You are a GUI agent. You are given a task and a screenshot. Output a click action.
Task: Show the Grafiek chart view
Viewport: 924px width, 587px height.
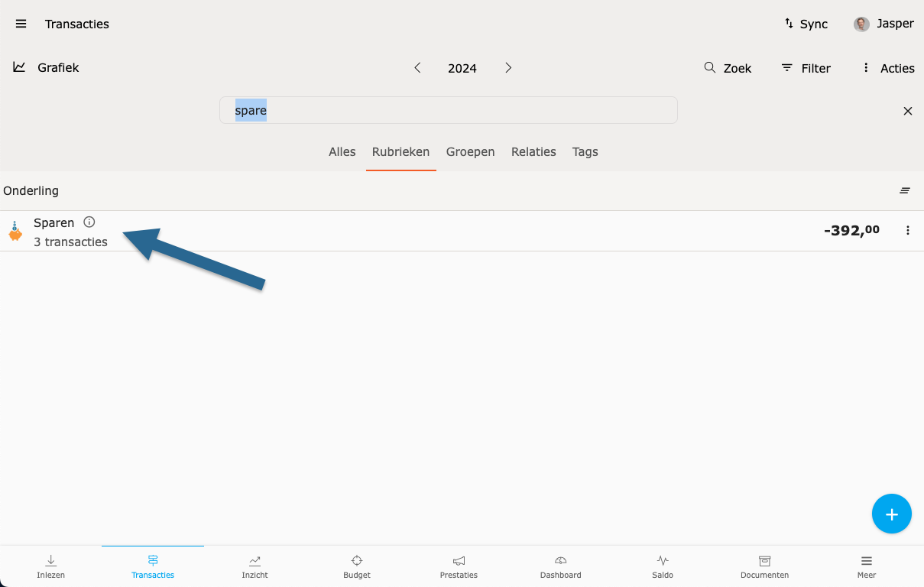click(46, 67)
